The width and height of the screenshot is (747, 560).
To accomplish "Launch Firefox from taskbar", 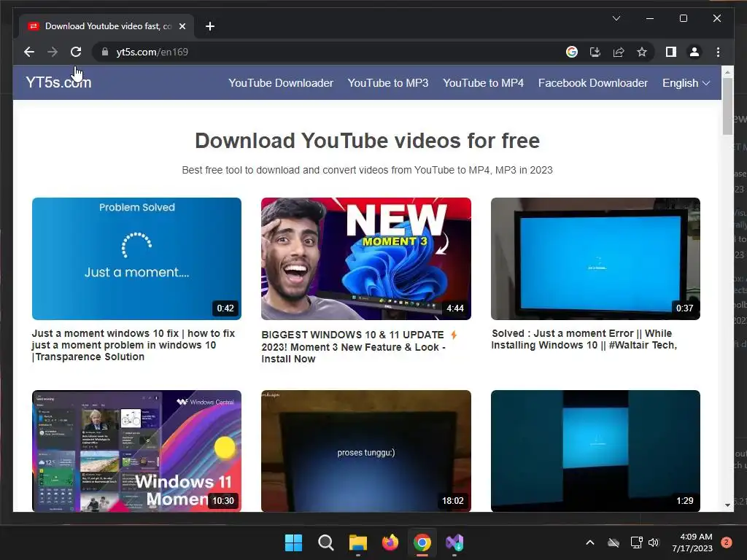I will pyautogui.click(x=390, y=542).
